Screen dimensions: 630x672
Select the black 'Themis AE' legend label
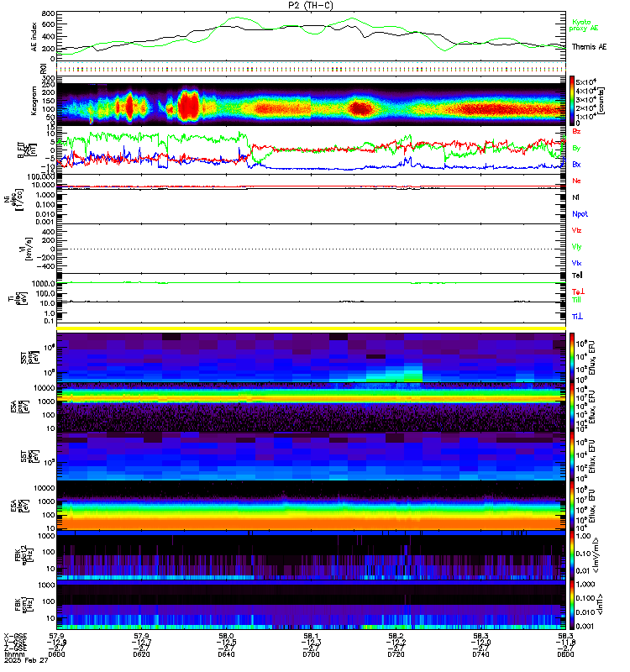click(x=589, y=47)
